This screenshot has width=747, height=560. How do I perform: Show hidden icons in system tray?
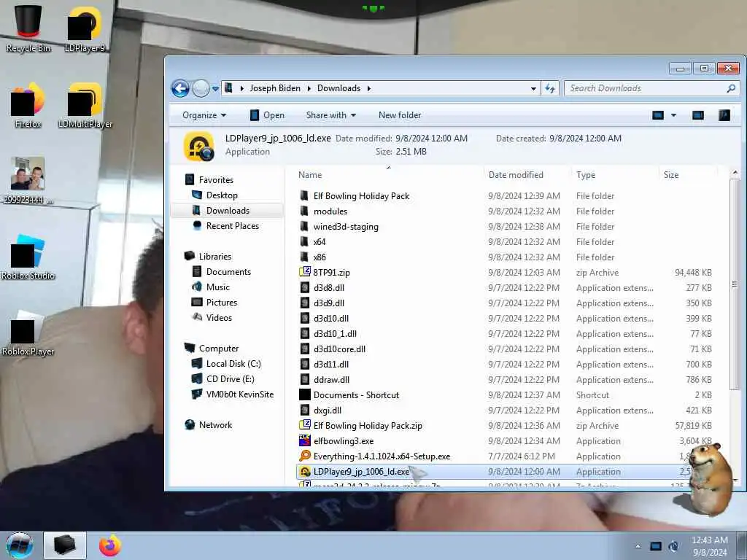click(638, 546)
